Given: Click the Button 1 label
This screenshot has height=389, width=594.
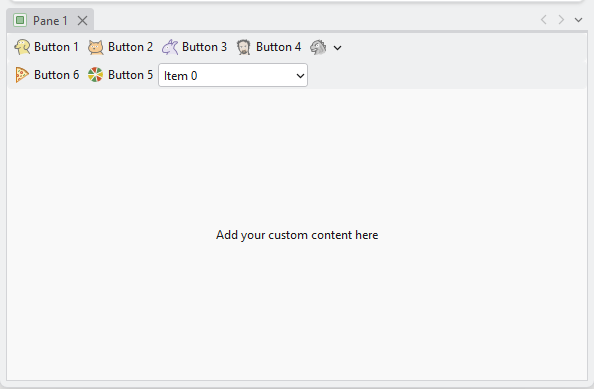Looking at the screenshot, I should 56,47.
